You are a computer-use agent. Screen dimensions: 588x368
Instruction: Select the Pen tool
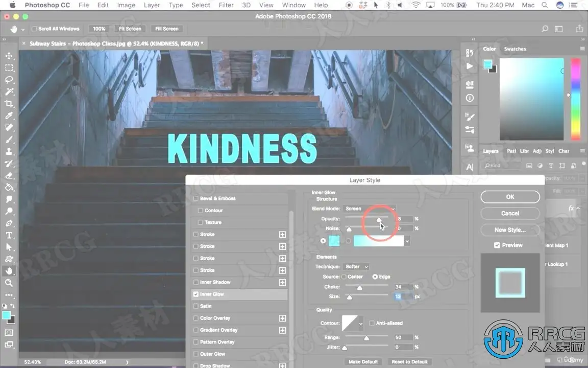point(9,223)
